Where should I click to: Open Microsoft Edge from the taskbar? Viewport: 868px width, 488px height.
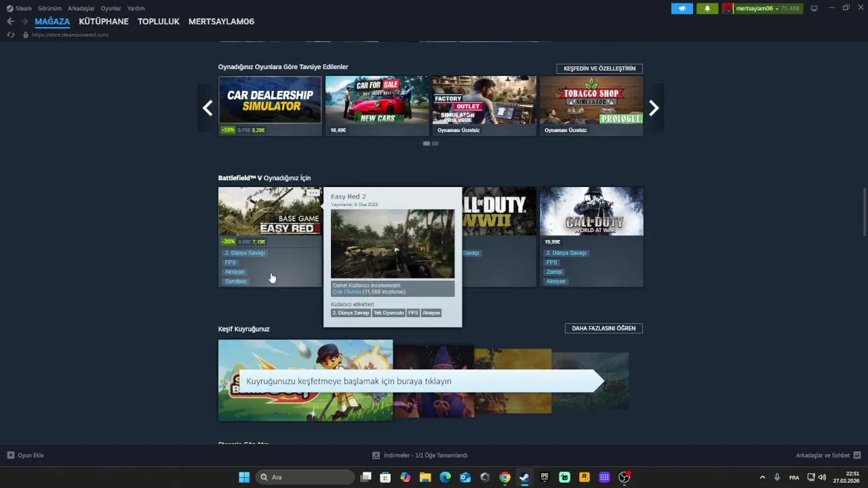coord(445,477)
